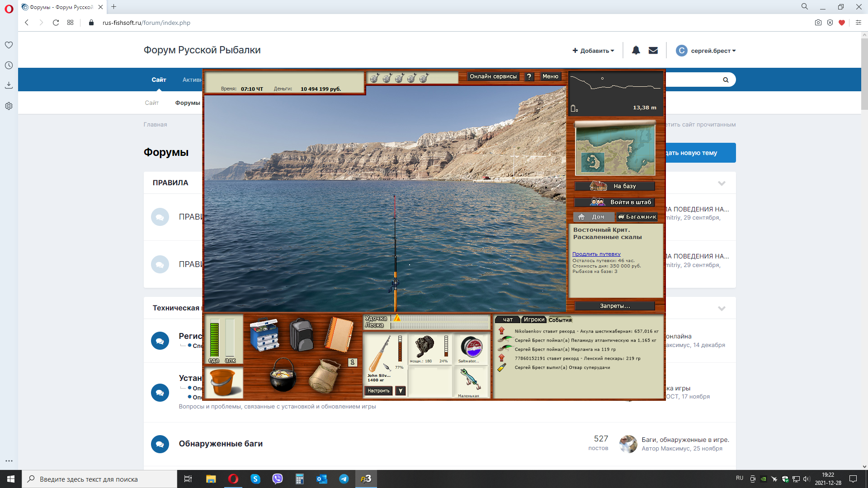The image size is (868, 488).
Task: Open Opera sidebar bookmarks heart icon
Action: [x=9, y=45]
